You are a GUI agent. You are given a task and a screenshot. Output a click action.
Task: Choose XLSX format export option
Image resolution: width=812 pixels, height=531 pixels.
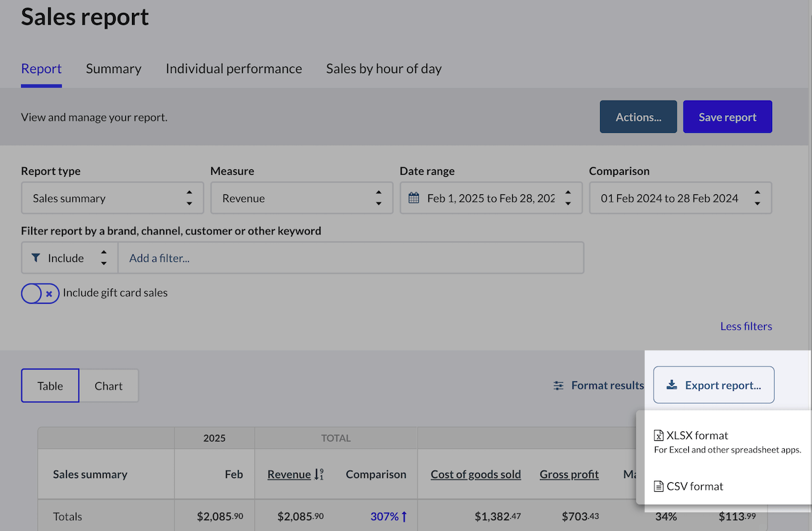point(727,442)
